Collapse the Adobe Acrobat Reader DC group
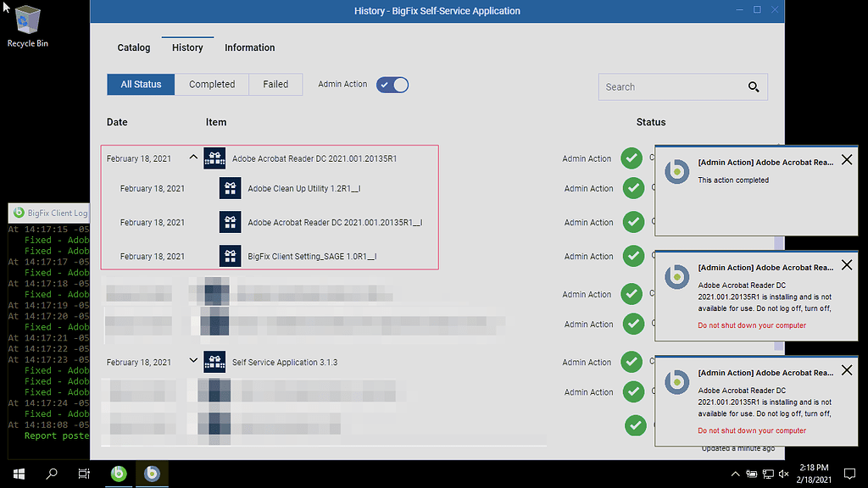Viewport: 868px width, 488px height. 193,157
